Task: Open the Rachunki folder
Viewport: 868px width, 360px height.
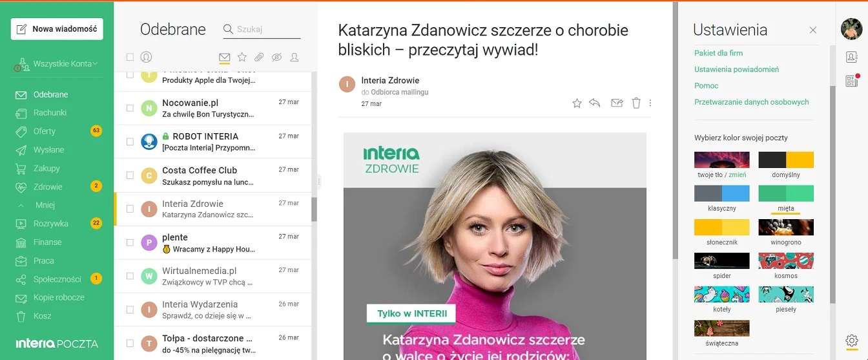Action: (x=50, y=112)
